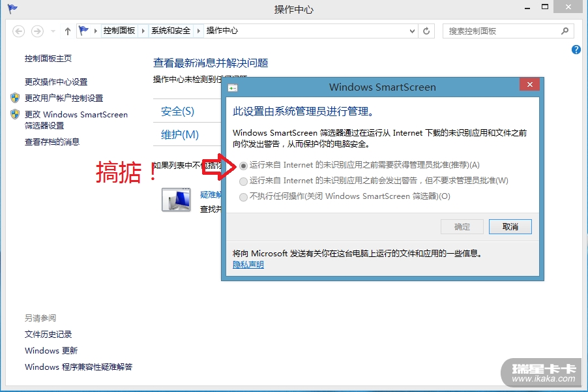
Task: Open the 隐私声明 link
Action: tap(248, 265)
